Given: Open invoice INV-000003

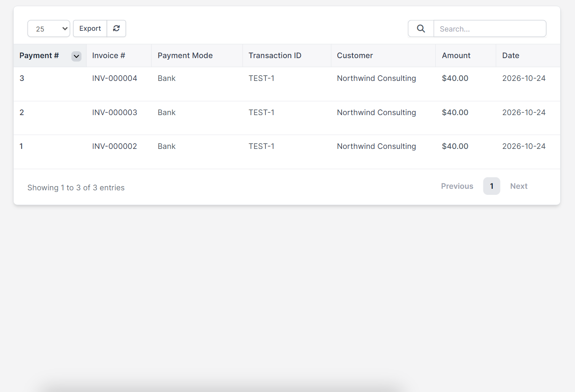Looking at the screenshot, I should 114,112.
